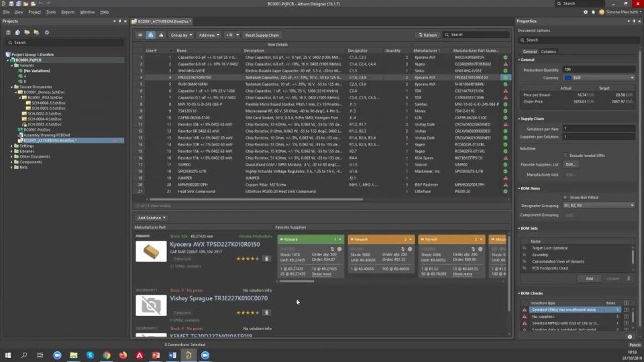The height and width of the screenshot is (362, 644).
Task: Open the Currency EUR dropdown
Action: tap(598, 78)
